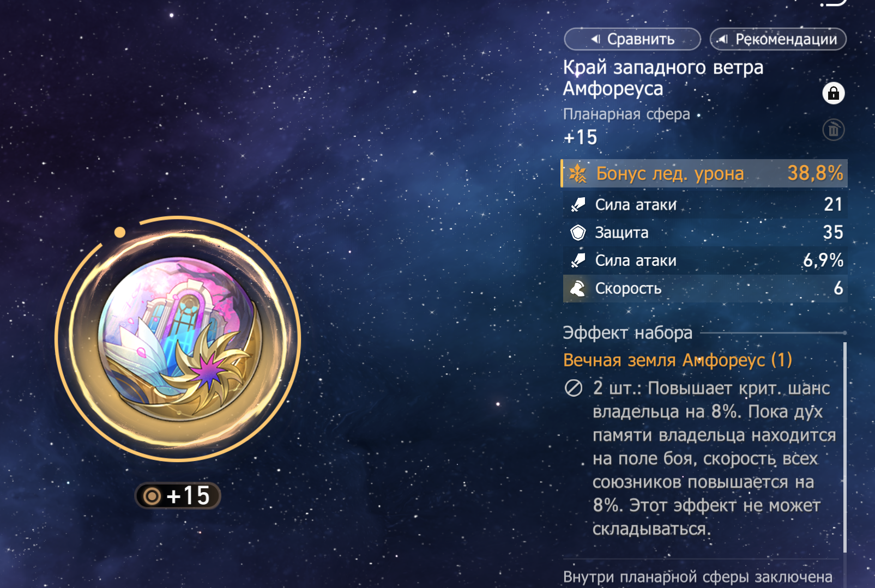
Task: Click the planar sphere artwork
Action: (x=178, y=339)
